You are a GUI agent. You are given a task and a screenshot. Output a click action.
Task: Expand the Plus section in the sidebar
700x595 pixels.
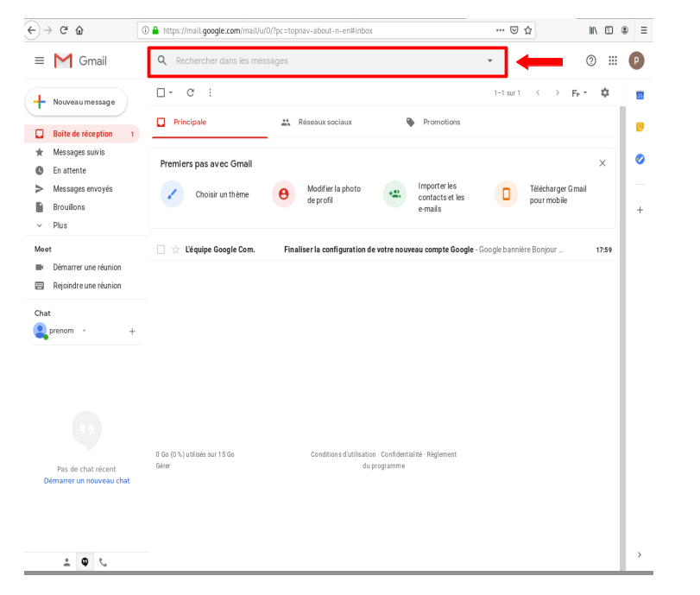[59, 225]
